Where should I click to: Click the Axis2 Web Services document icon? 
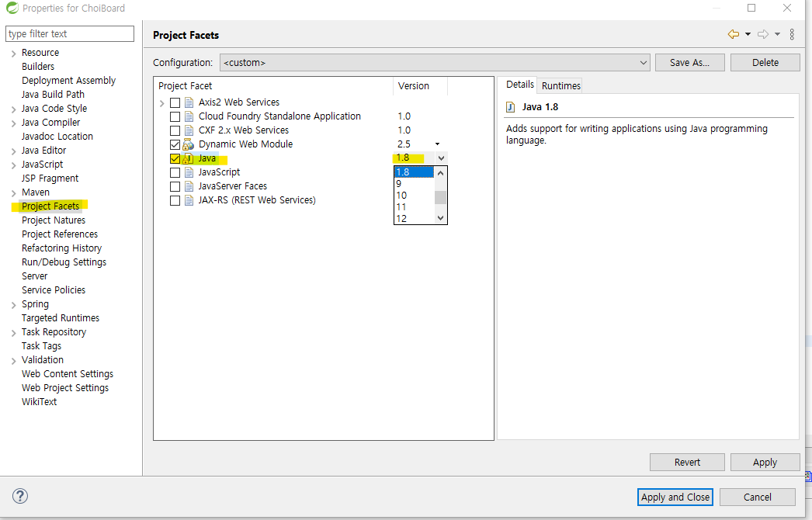pos(189,102)
